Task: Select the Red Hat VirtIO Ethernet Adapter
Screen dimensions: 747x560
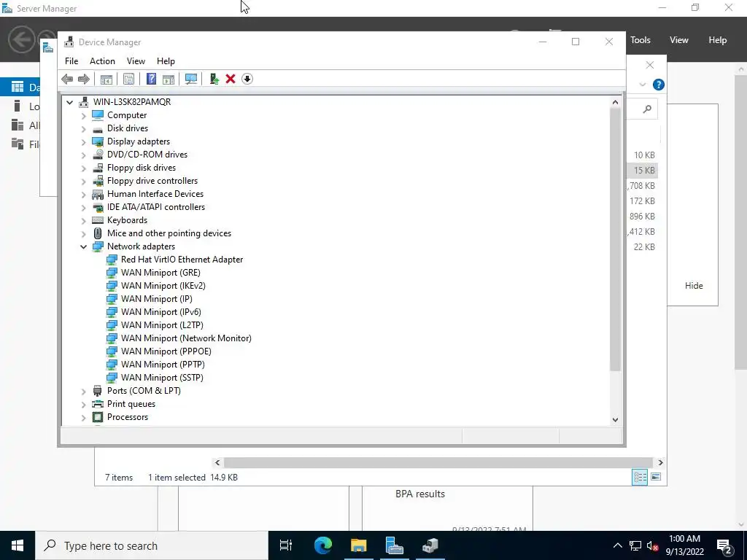Action: (x=182, y=260)
